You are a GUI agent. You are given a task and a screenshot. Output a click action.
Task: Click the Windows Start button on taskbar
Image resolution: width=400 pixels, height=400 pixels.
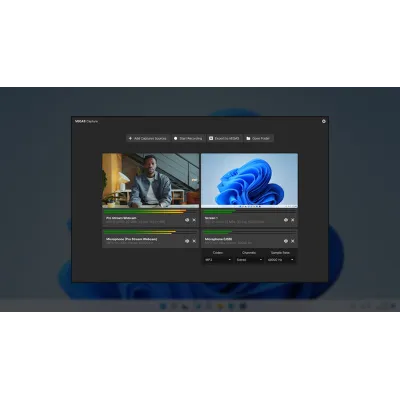(x=163, y=306)
